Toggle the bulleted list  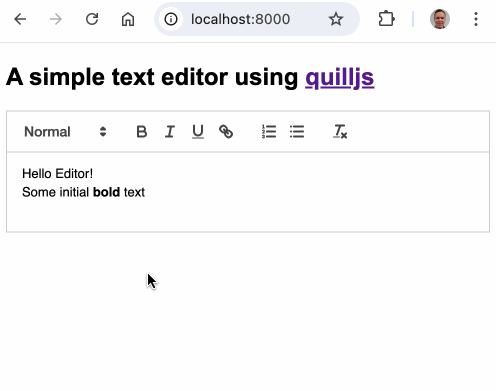(x=297, y=132)
